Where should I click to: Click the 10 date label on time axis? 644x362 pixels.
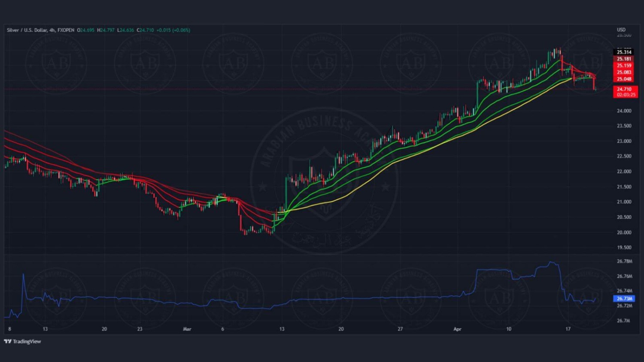(509, 329)
